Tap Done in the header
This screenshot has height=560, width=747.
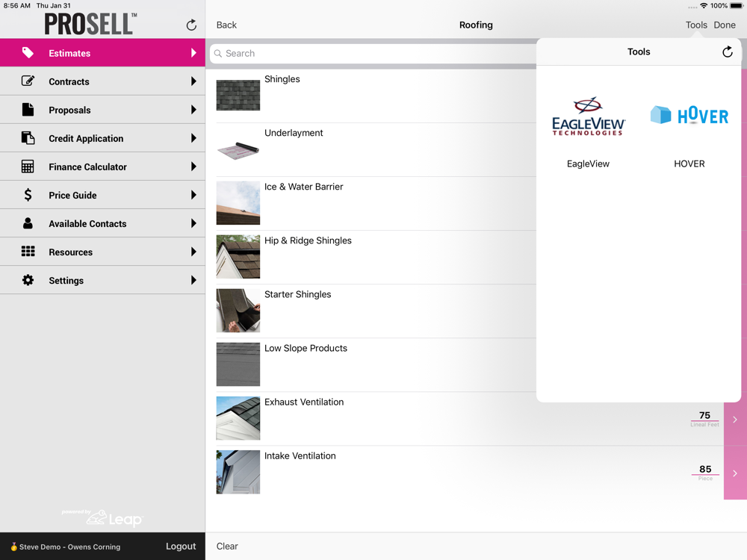[724, 25]
